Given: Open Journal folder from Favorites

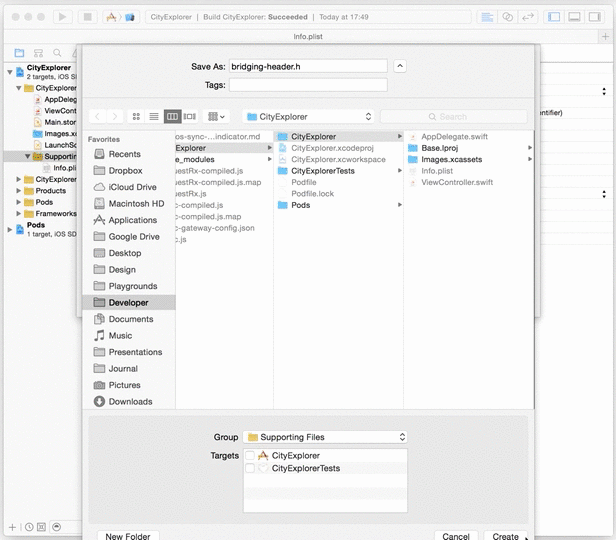Looking at the screenshot, I should click(x=129, y=368).
